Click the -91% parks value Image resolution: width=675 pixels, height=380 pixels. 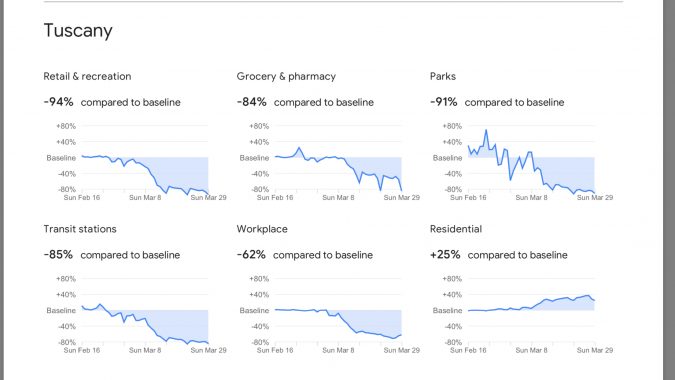tap(444, 102)
